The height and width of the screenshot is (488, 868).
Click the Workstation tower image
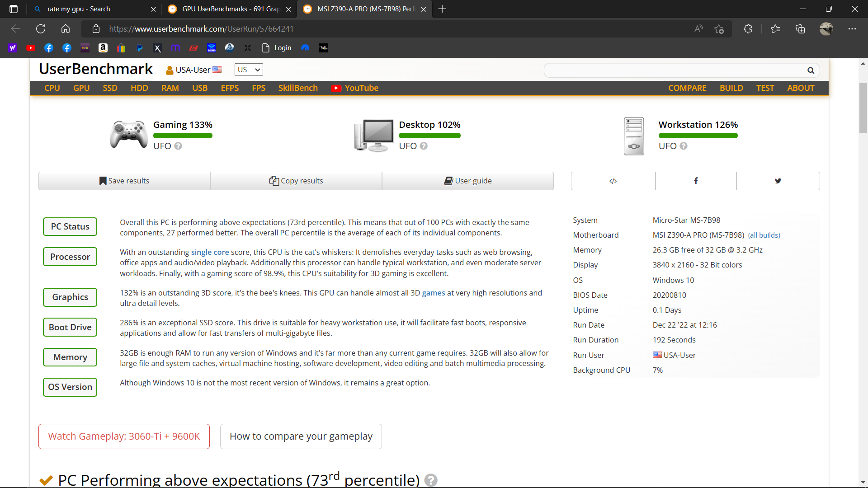pyautogui.click(x=634, y=136)
